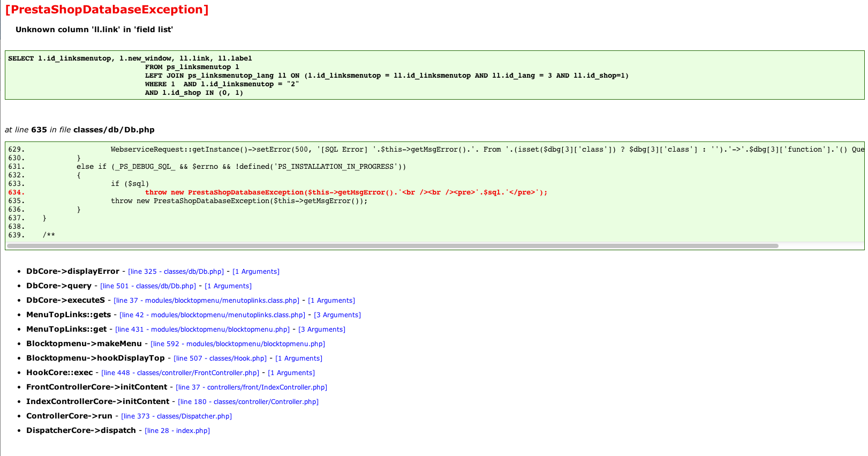868x456 pixels.
Task: Follow the line 448 FrontController.php link
Action: click(x=180, y=373)
